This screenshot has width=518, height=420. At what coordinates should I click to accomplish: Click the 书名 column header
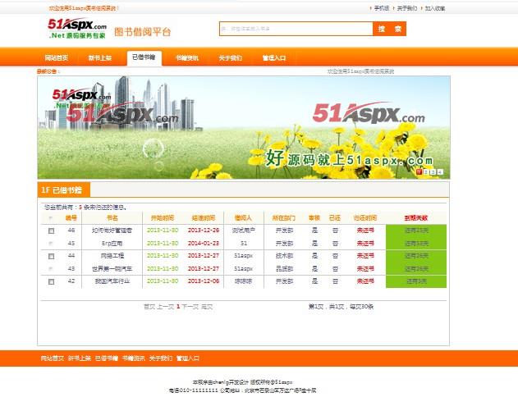pos(112,217)
